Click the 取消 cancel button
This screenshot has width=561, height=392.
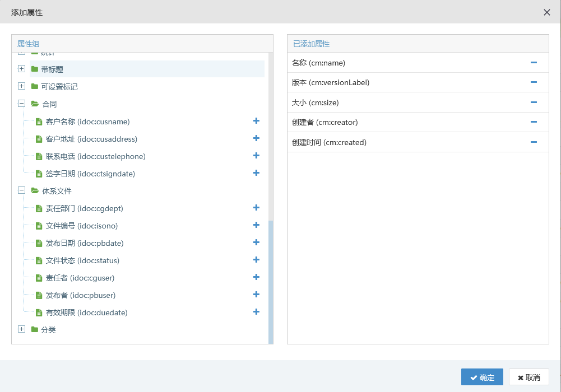(x=528, y=377)
